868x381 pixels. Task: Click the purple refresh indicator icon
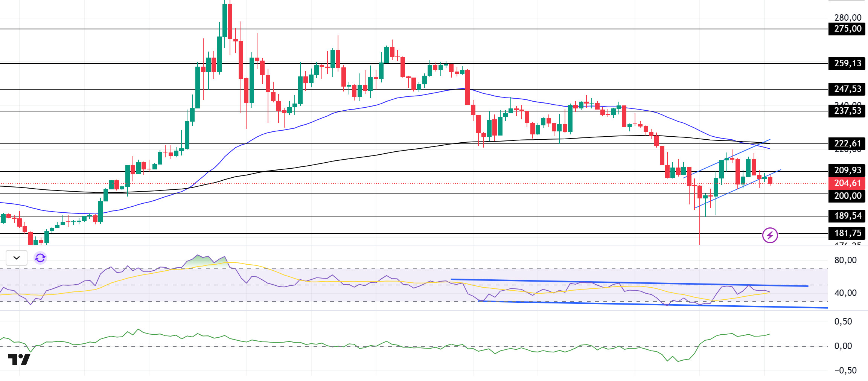(x=40, y=258)
